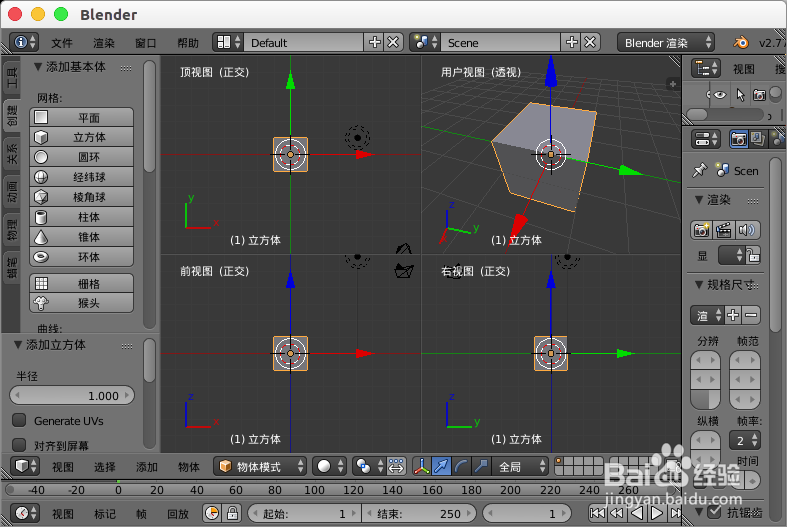This screenshot has height=527, width=787.
Task: Enable 对齐到屏幕 checkbox
Action: point(19,445)
